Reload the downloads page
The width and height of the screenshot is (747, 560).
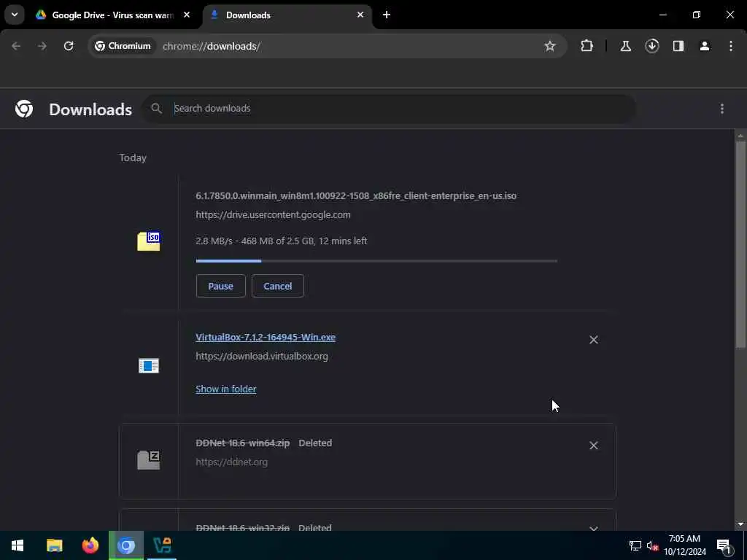(x=69, y=46)
